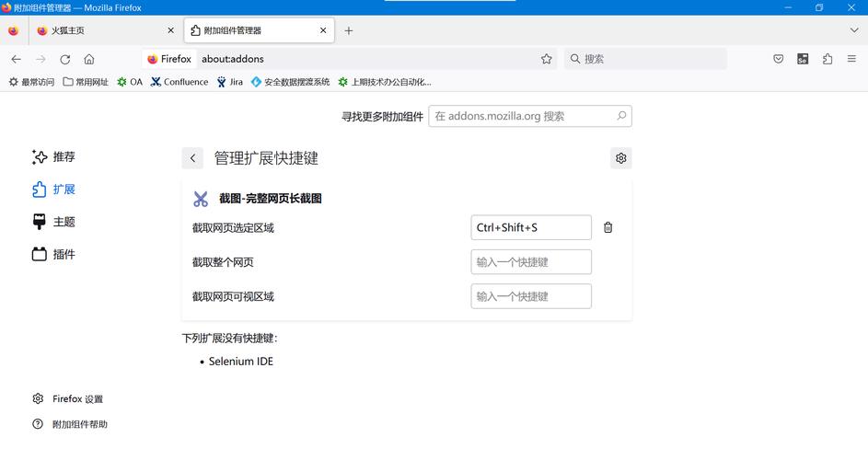868x460 pixels.
Task: Open Firefox 设置 link
Action: 77,398
